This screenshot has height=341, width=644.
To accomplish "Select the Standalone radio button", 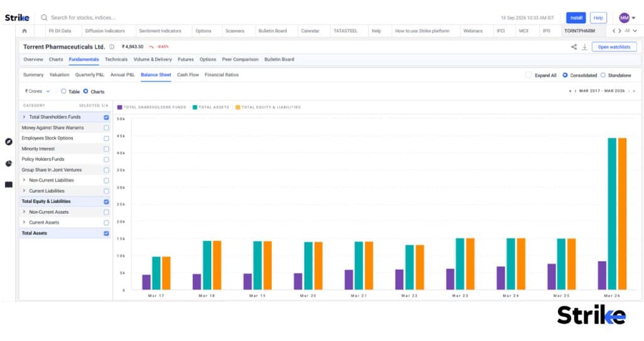I will [x=603, y=75].
